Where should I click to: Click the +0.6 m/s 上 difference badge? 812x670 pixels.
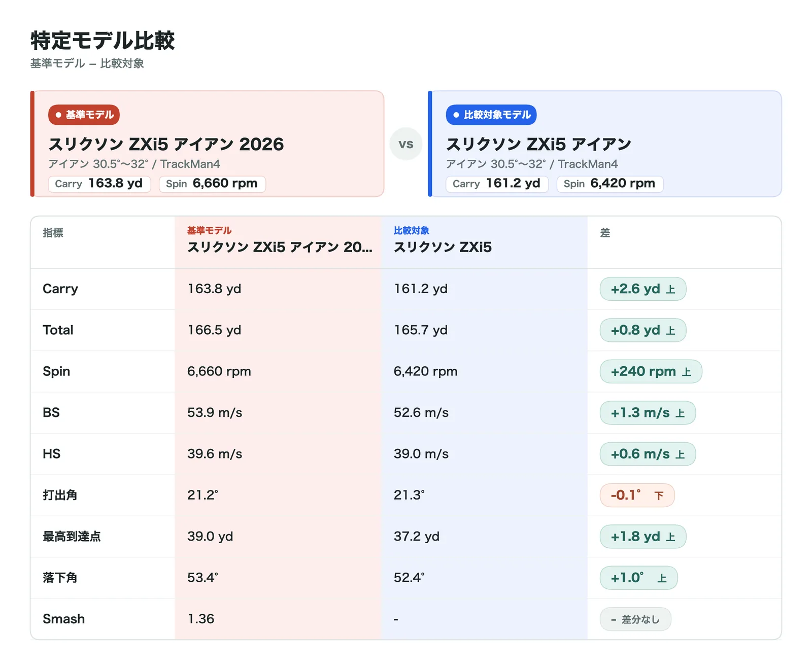tap(648, 454)
